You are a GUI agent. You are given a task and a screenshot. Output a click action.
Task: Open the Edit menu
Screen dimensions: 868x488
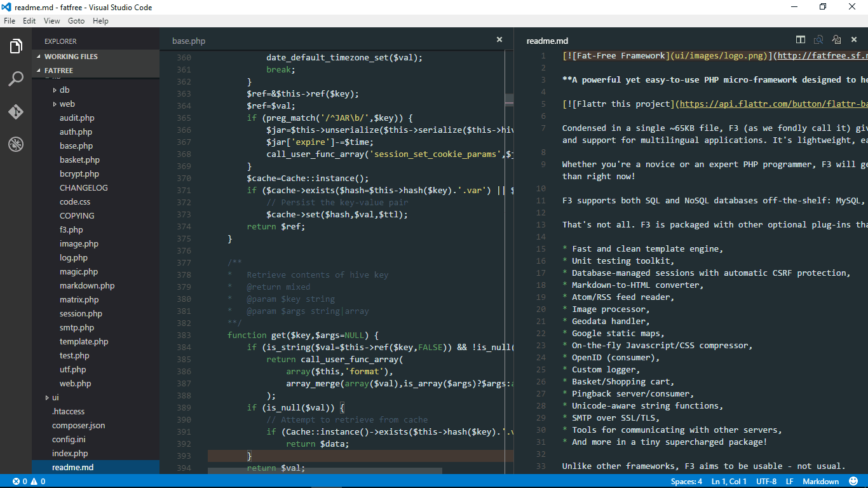(x=29, y=21)
